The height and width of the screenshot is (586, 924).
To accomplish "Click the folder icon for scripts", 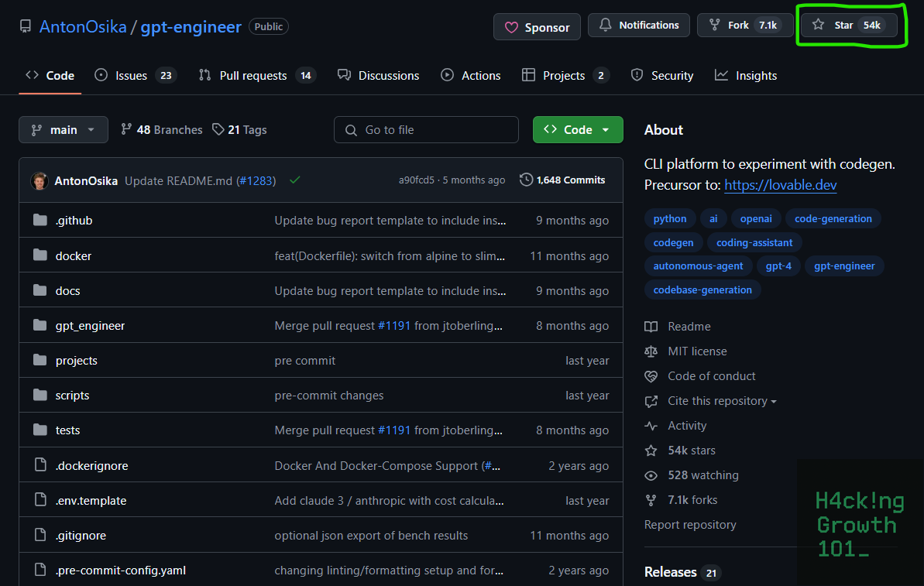I will click(40, 395).
